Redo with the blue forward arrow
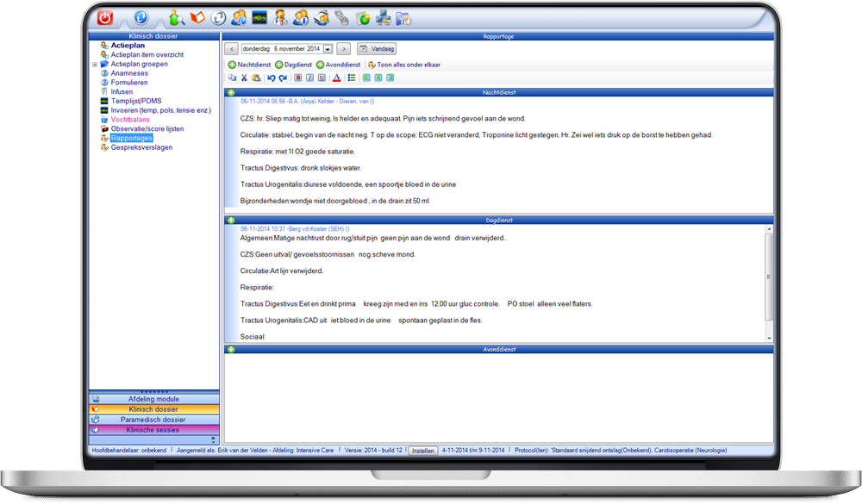This screenshot has width=862, height=504. point(283,78)
